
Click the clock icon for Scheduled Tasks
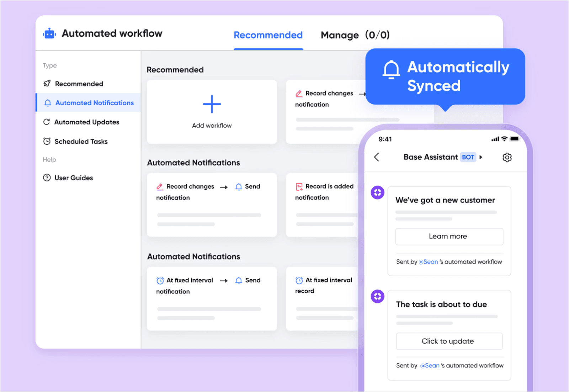pyautogui.click(x=47, y=141)
